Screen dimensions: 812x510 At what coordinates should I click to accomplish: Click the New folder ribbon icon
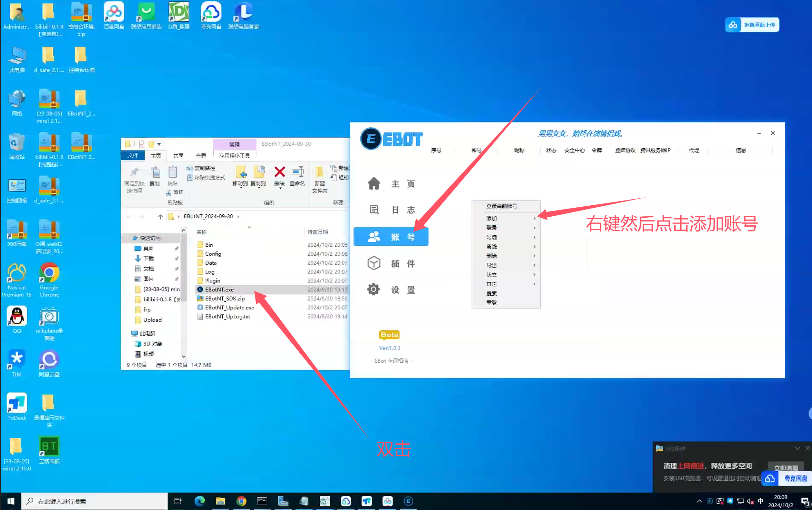[x=319, y=172]
